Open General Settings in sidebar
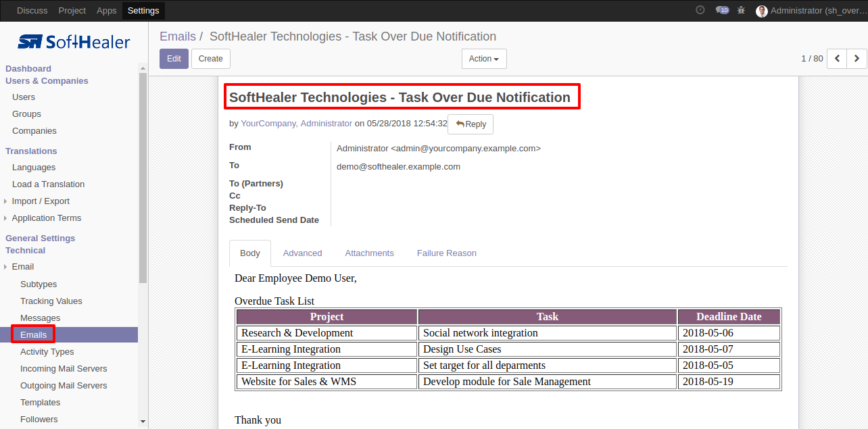 tap(41, 238)
